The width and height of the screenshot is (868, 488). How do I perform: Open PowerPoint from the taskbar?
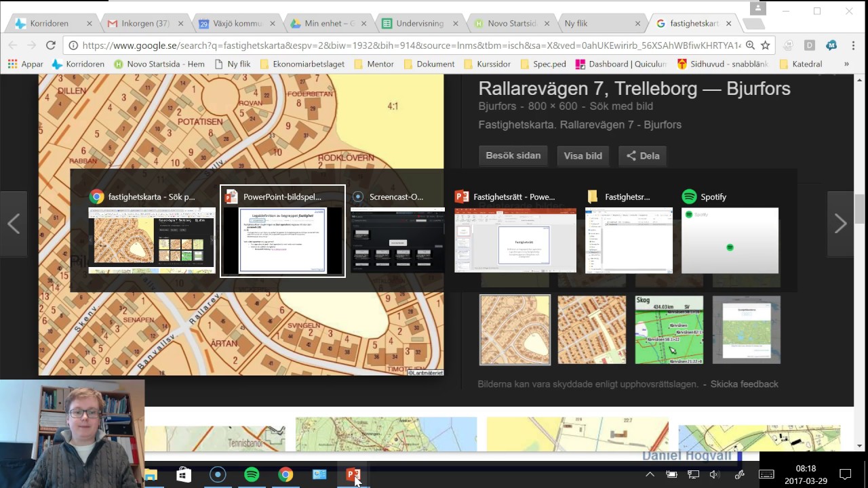[353, 474]
